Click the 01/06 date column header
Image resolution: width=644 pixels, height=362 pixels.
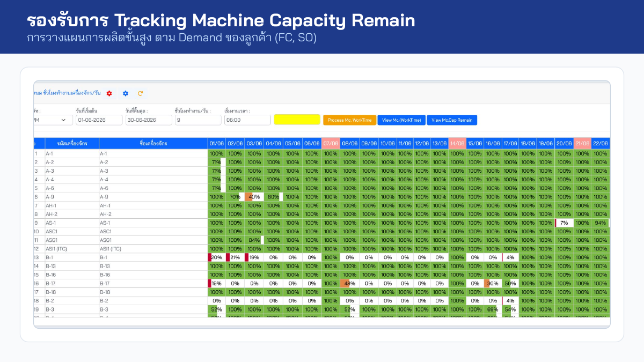tap(217, 144)
